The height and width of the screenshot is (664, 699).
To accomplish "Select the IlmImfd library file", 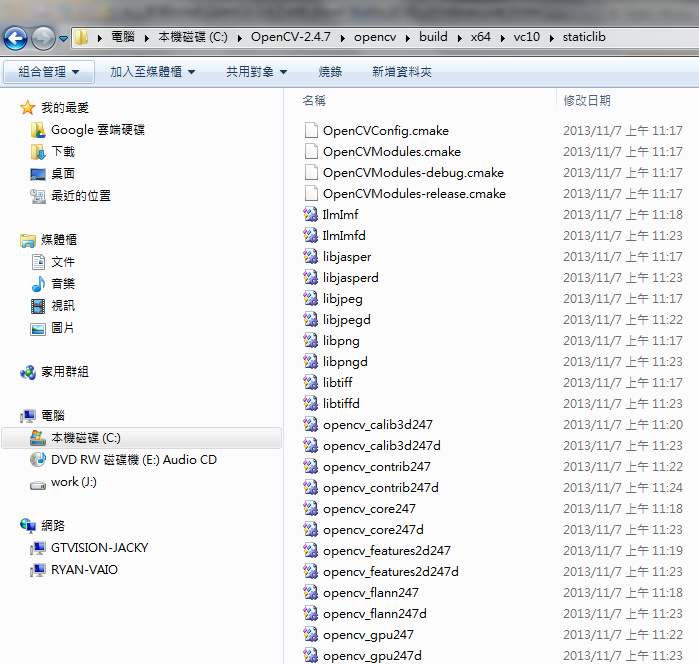I will coord(344,235).
